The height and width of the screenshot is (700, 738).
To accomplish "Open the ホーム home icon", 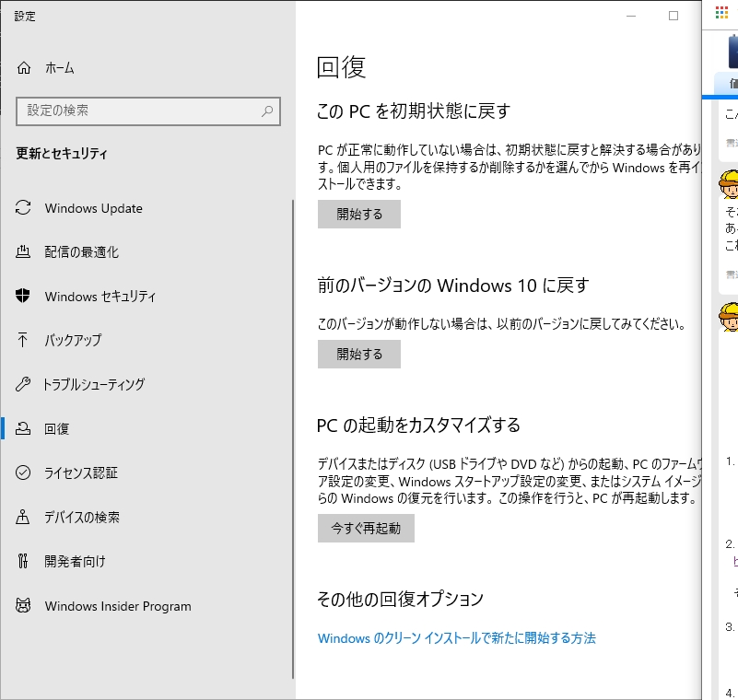I will click(x=24, y=68).
